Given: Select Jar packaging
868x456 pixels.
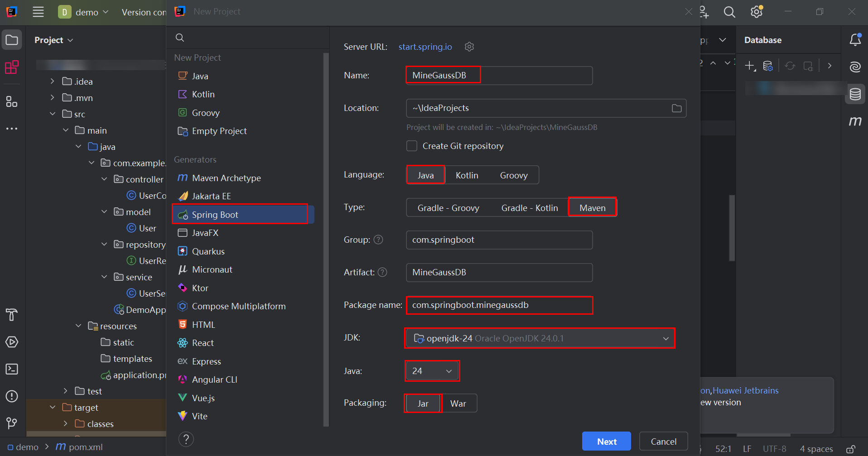Looking at the screenshot, I should click(x=423, y=403).
